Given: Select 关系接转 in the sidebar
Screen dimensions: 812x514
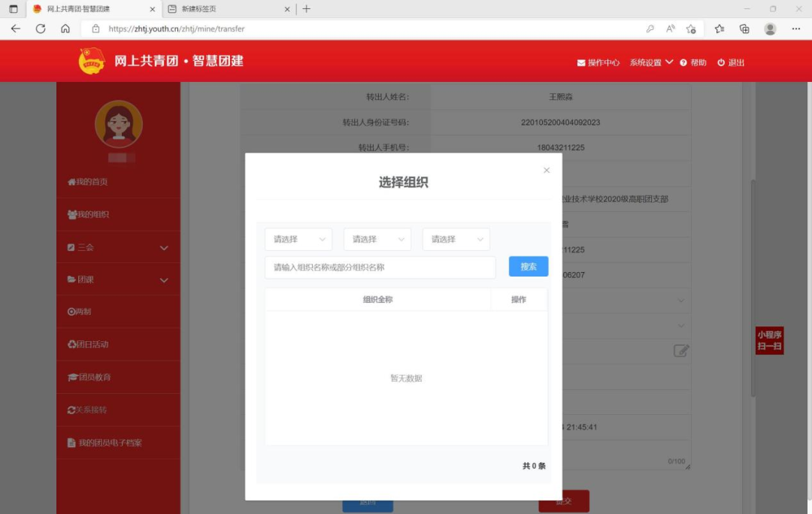Looking at the screenshot, I should 89,410.
